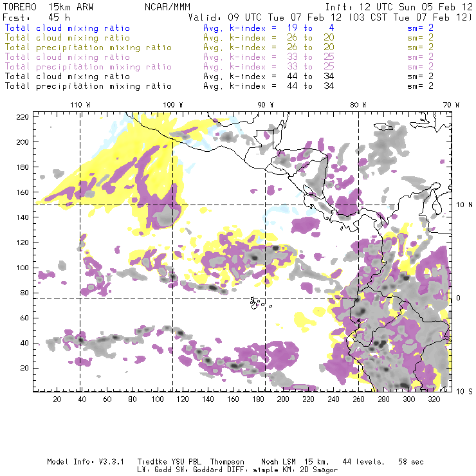Select the "0" equator latitude label
This screenshot has width=476, height=476.
pyautogui.click(x=459, y=298)
